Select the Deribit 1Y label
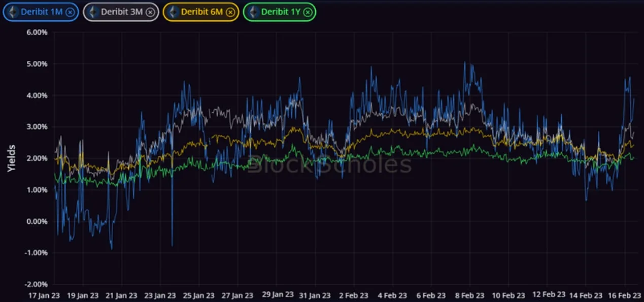Viewport: 644px width, 302px height. click(280, 12)
